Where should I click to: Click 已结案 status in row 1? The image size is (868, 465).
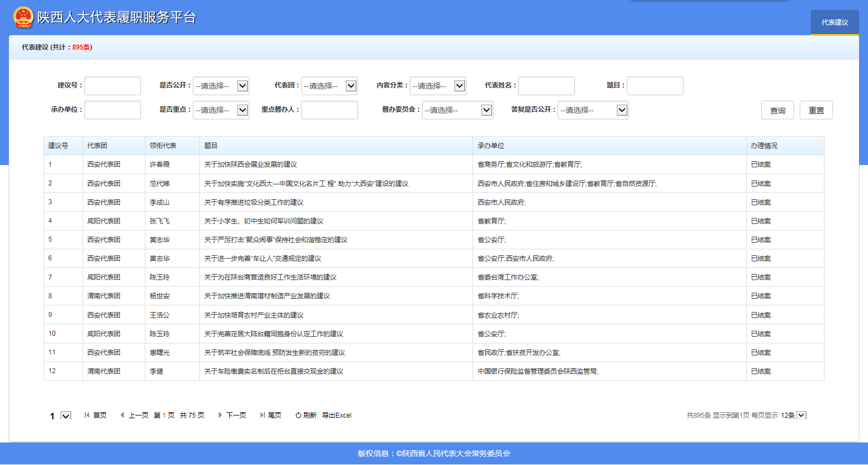761,165
